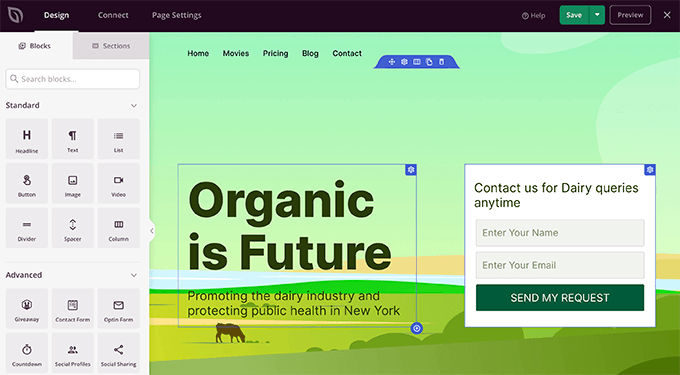Delete the section with trash icon

coord(441,62)
